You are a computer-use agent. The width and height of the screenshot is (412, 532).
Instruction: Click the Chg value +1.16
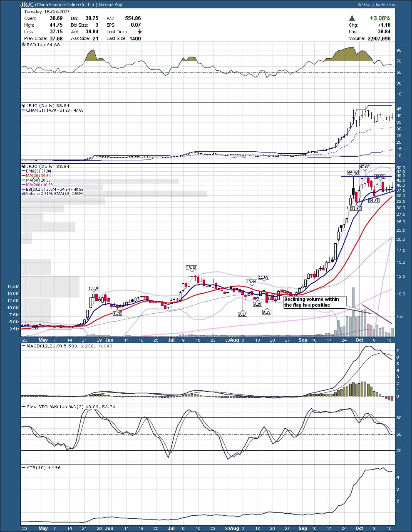(x=384, y=25)
